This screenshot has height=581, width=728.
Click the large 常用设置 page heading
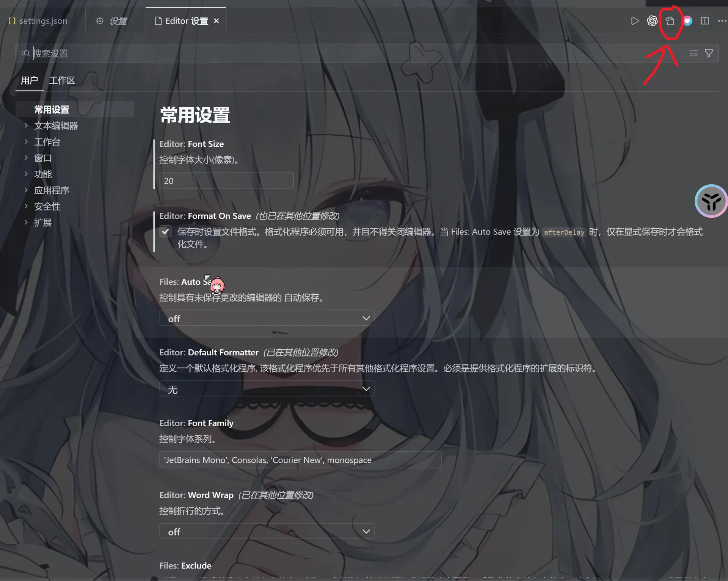click(x=195, y=115)
